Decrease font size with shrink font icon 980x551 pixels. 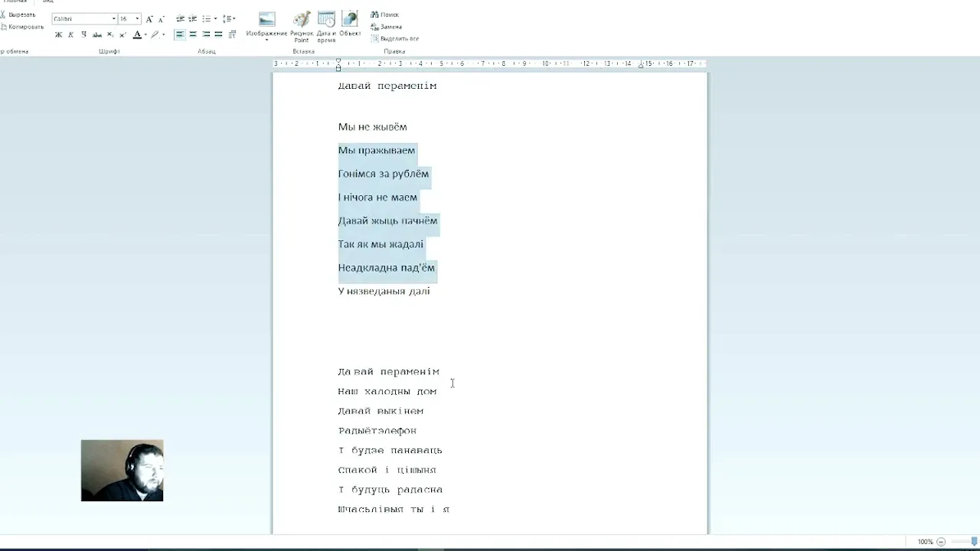pyautogui.click(x=161, y=19)
